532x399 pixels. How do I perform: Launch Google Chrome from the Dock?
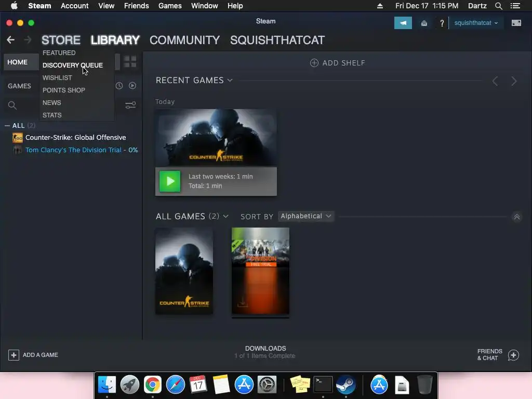pyautogui.click(x=152, y=385)
